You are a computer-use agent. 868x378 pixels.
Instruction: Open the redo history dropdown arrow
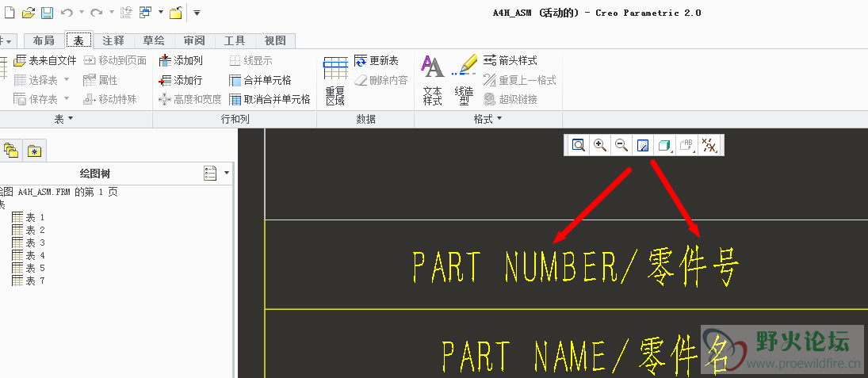111,12
